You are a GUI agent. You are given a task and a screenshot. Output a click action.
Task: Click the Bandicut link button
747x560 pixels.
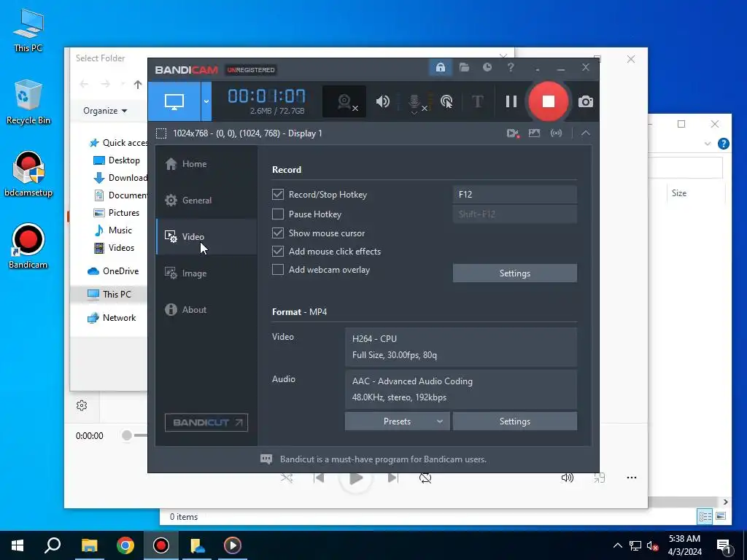(x=206, y=422)
